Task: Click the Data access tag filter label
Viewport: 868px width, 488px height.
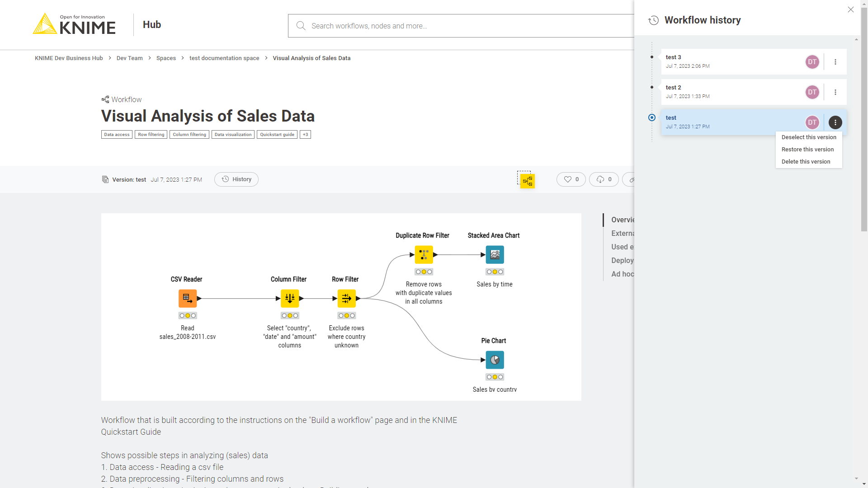Action: 116,134
